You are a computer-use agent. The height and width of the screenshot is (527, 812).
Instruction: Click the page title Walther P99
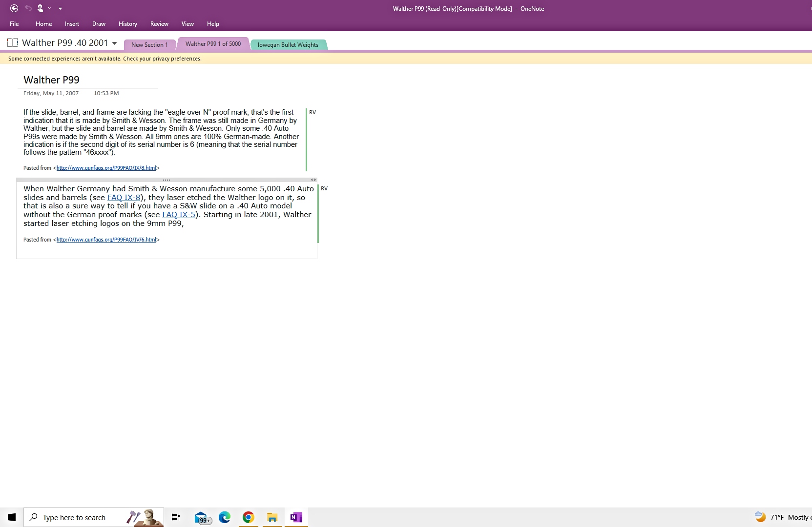pyautogui.click(x=51, y=80)
